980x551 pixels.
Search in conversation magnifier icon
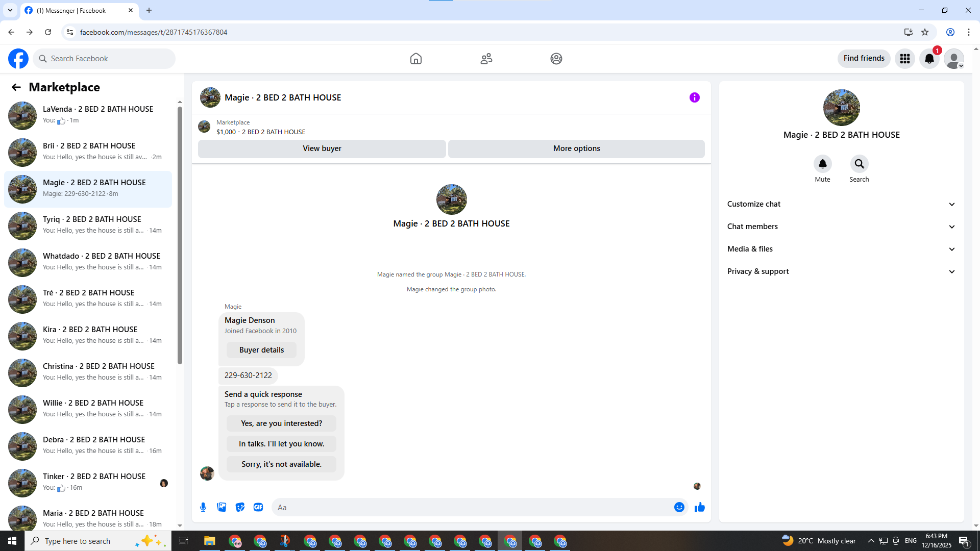coord(860,164)
